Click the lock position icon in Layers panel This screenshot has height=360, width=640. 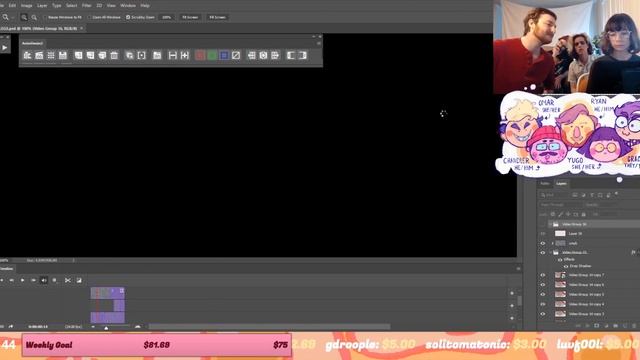[x=568, y=214]
